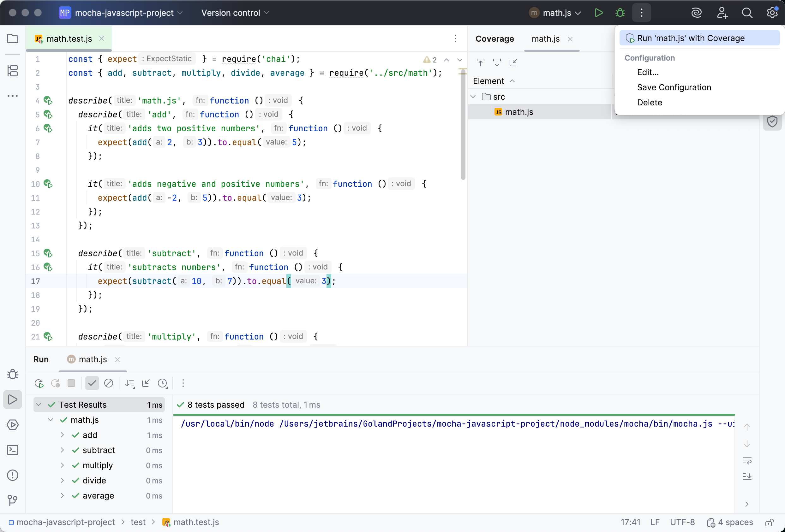Open the debug tool window in sidebar
Screen dimensions: 785x532
coord(13,374)
